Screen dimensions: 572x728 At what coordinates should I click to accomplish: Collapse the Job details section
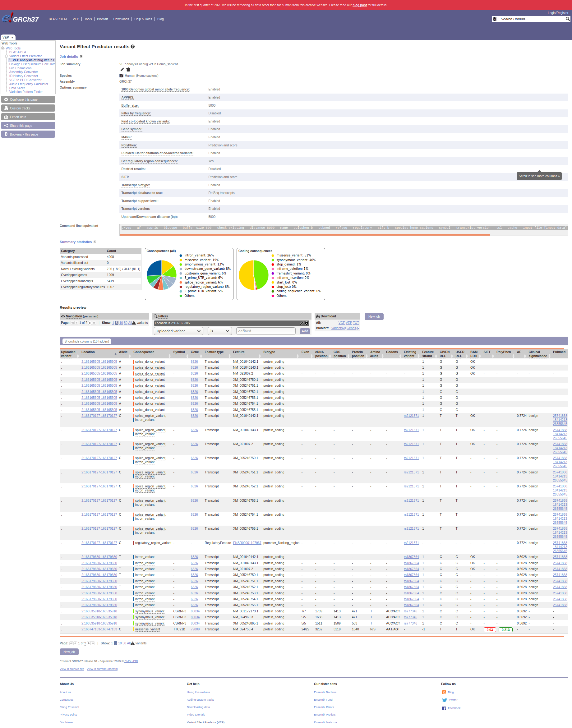click(81, 56)
